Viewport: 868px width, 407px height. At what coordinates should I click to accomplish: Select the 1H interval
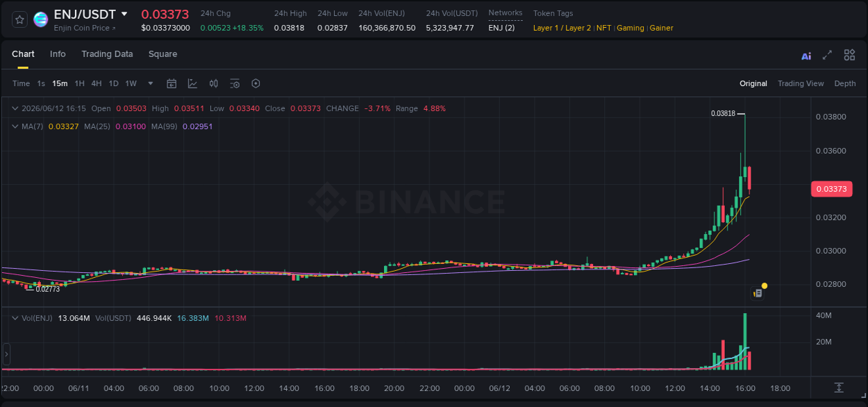click(79, 83)
